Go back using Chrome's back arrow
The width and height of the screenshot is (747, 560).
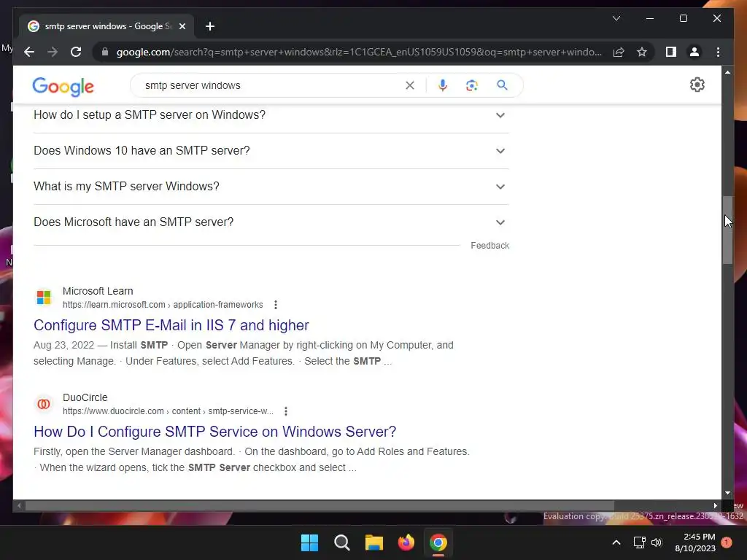pyautogui.click(x=29, y=52)
